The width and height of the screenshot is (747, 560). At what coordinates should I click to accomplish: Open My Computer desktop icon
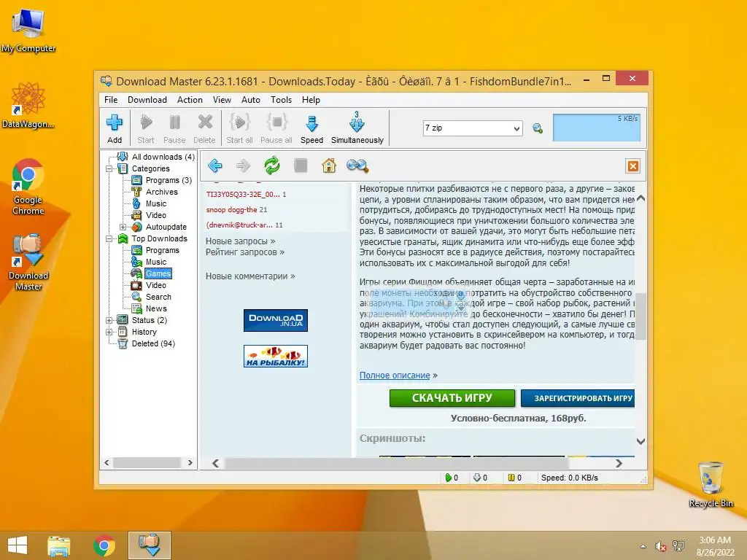(x=28, y=31)
